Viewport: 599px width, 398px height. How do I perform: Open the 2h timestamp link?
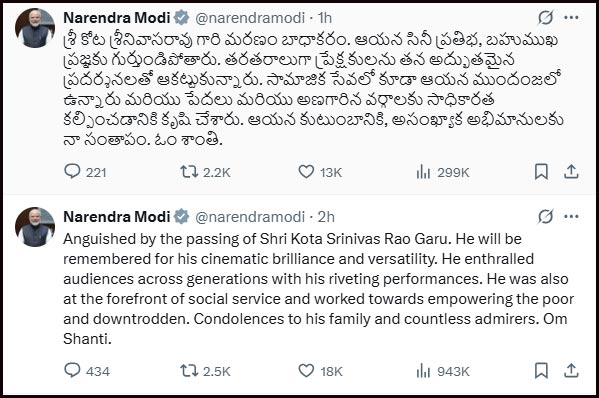click(x=326, y=217)
